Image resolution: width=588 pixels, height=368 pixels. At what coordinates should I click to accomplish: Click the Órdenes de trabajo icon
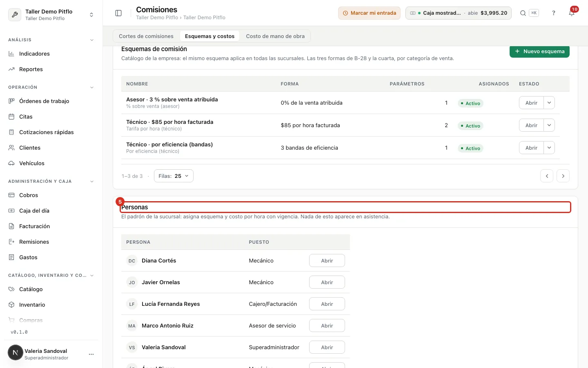[x=11, y=101]
